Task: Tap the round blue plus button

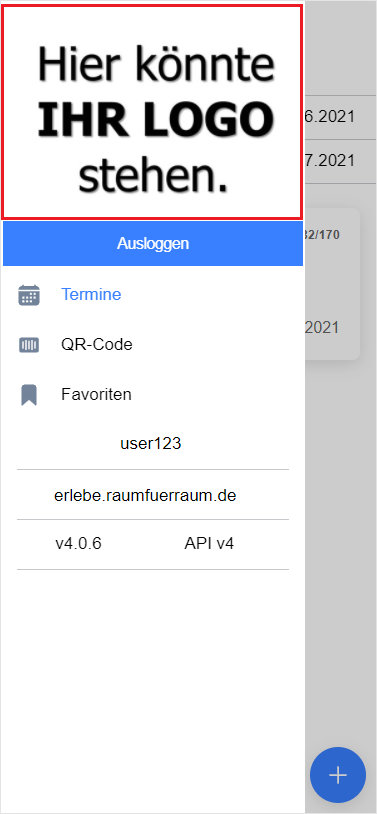Action: pyautogui.click(x=338, y=775)
